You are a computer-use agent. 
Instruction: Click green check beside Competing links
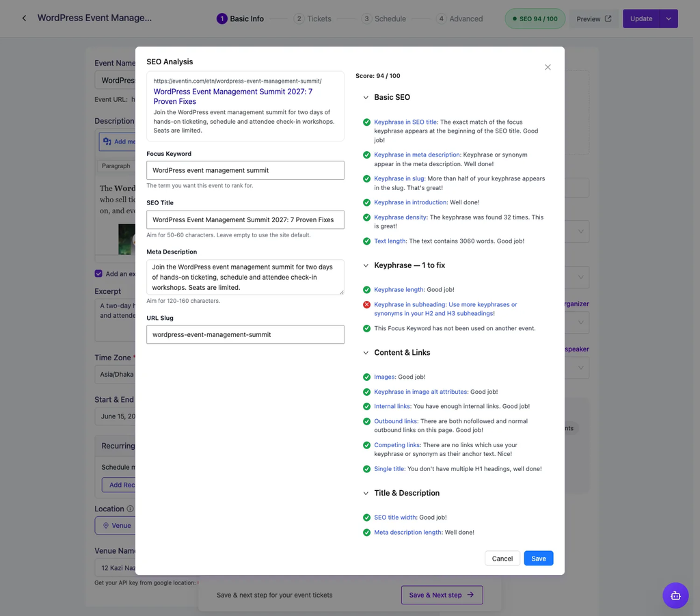point(366,445)
